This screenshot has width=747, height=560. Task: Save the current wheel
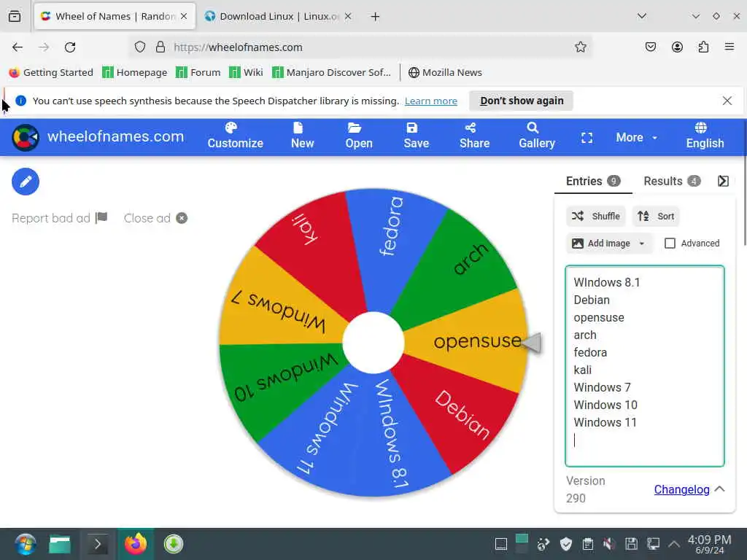[x=417, y=136]
